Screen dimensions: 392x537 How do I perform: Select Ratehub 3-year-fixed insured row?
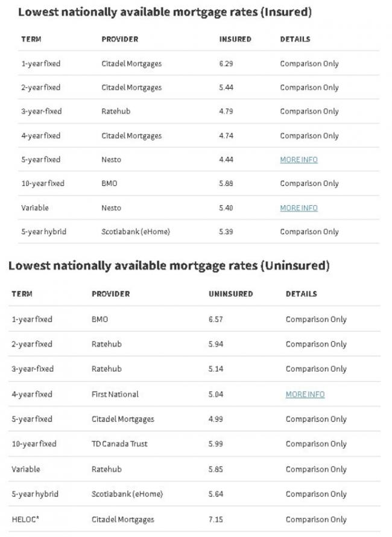pyautogui.click(x=198, y=111)
